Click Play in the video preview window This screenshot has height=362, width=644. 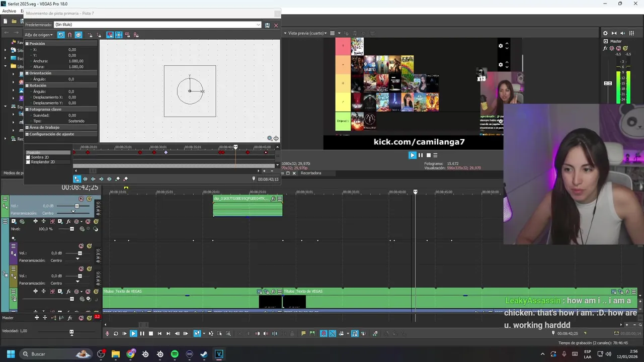click(412, 155)
